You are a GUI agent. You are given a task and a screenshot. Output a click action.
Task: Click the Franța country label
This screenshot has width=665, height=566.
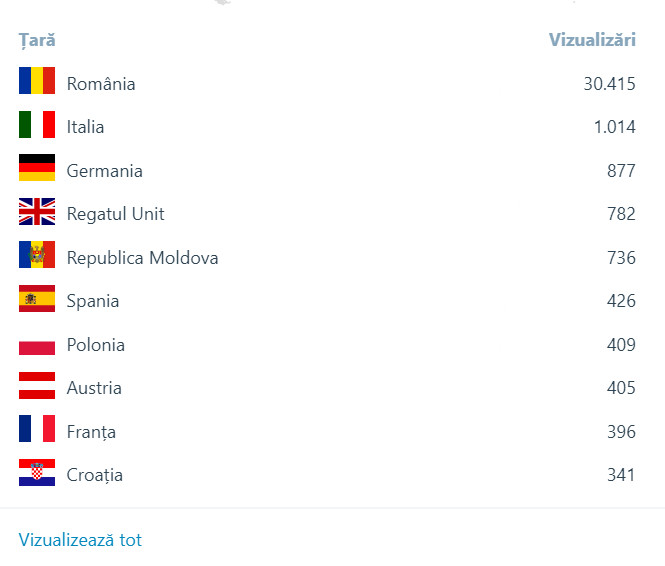point(91,432)
